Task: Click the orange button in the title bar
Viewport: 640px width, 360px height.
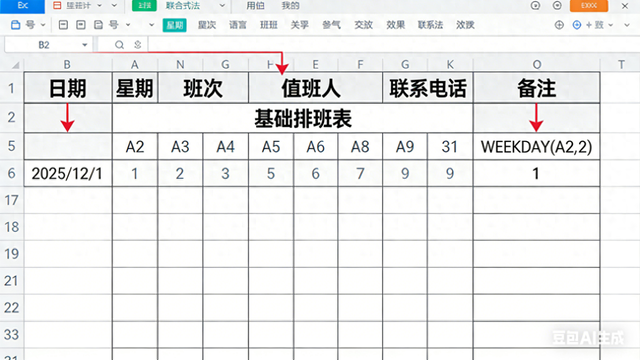Action: pos(589,6)
